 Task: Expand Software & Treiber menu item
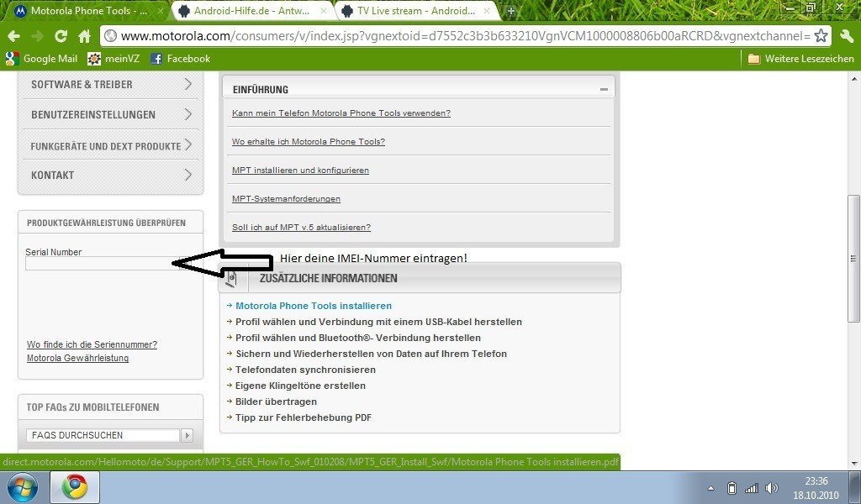(x=110, y=85)
